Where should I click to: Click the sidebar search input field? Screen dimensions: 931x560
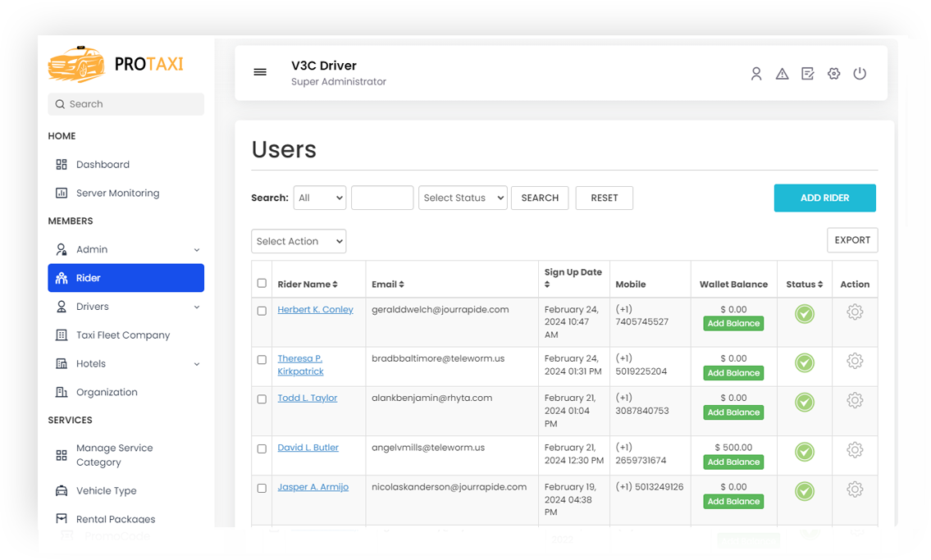coord(126,103)
